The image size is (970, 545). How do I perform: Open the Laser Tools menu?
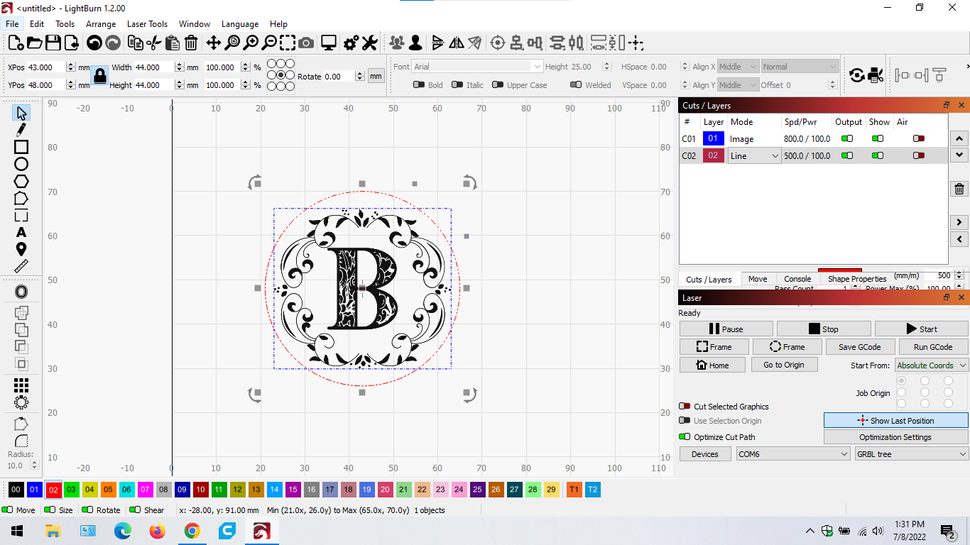click(x=147, y=24)
